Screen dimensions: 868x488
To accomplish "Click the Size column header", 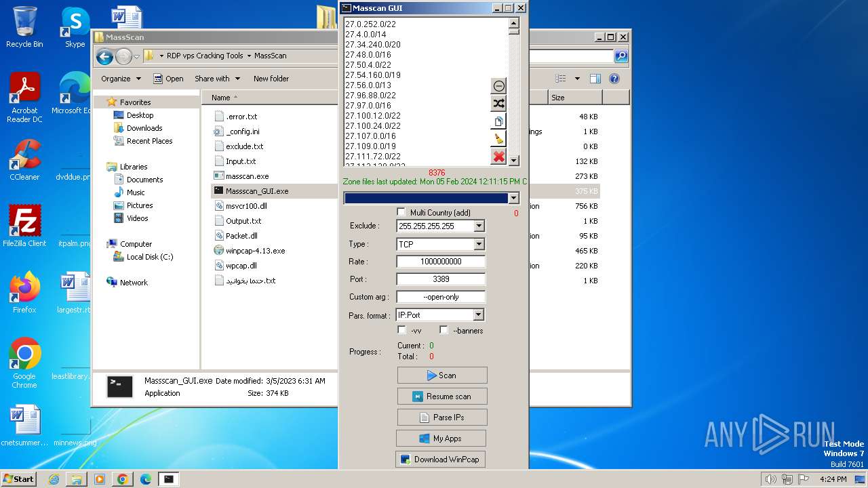I will pyautogui.click(x=575, y=98).
